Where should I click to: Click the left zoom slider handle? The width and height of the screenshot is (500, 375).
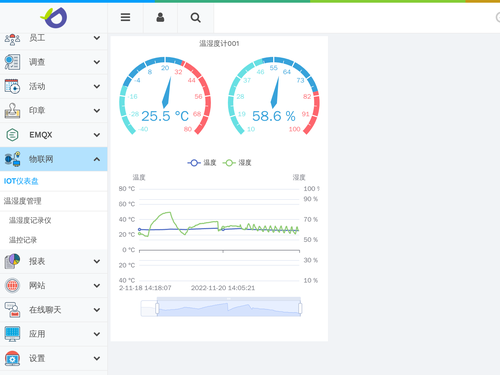[157, 309]
